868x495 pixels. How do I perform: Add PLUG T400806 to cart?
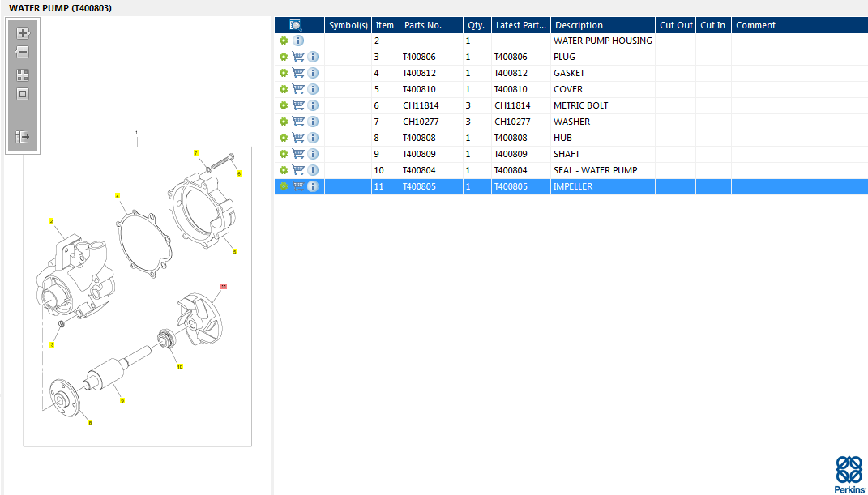pos(298,57)
